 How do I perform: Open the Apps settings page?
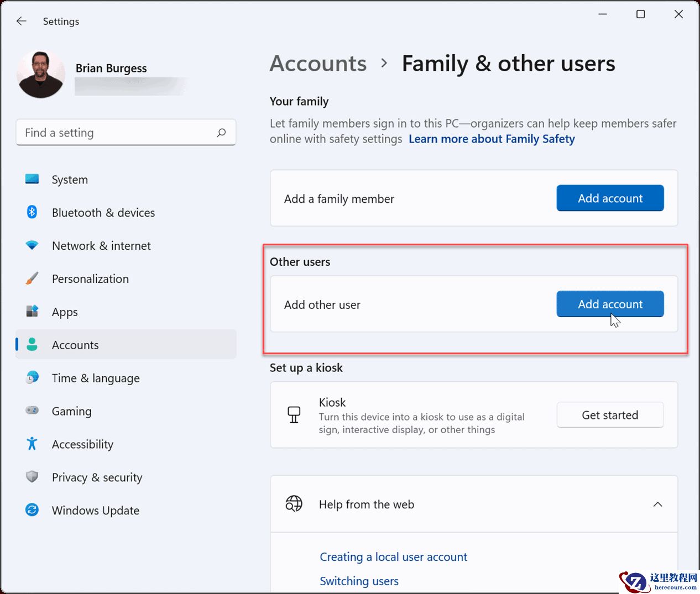pos(65,312)
